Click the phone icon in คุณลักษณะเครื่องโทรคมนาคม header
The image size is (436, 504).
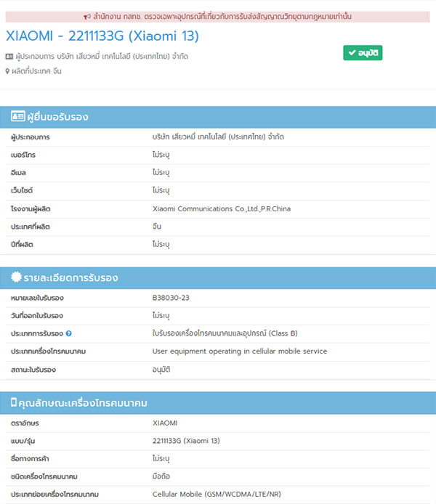pos(14,402)
